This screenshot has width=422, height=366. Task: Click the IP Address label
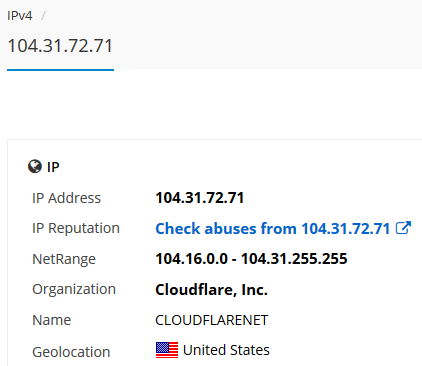click(x=66, y=198)
